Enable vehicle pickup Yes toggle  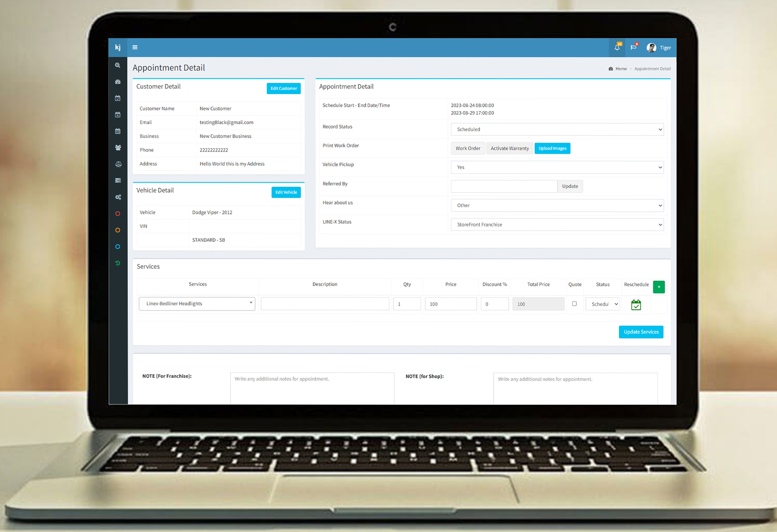(557, 167)
